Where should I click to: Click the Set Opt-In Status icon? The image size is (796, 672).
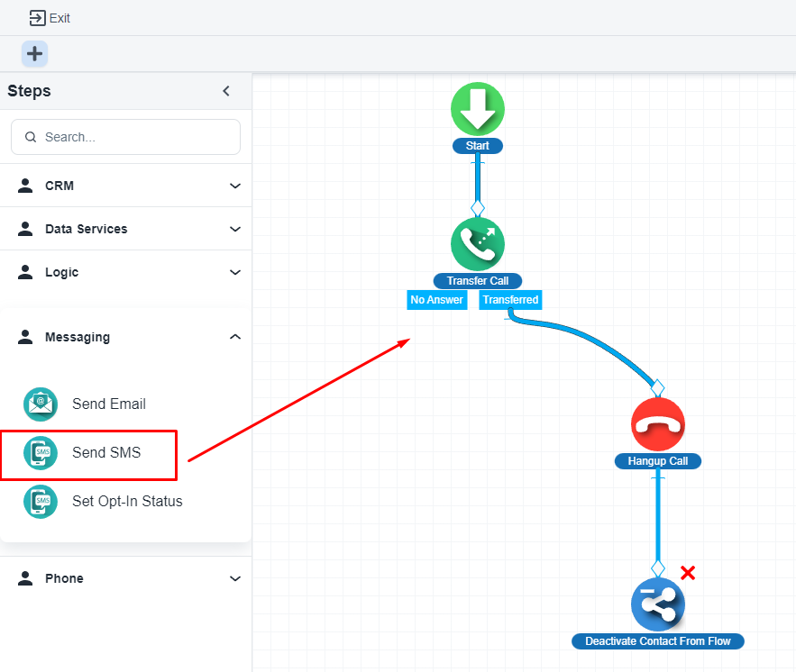(41, 502)
